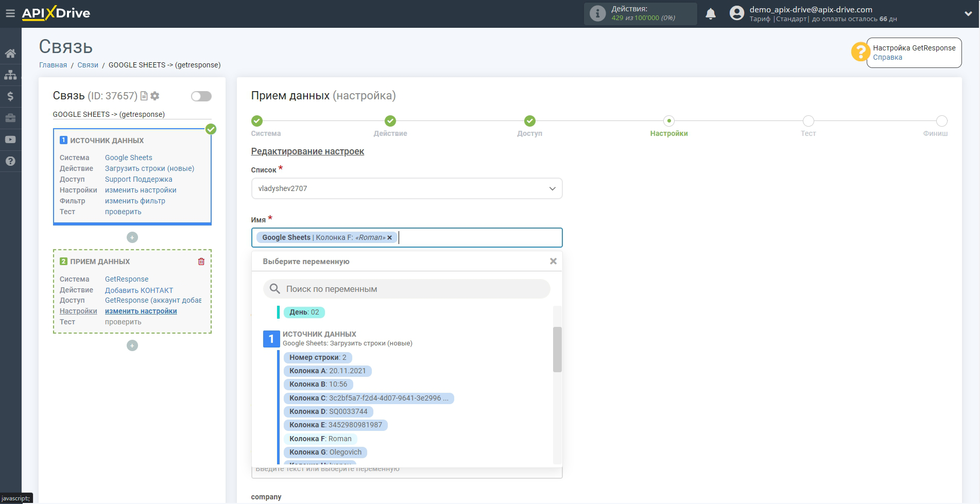
Task: Delete the data receiving block trash icon
Action: tap(201, 262)
